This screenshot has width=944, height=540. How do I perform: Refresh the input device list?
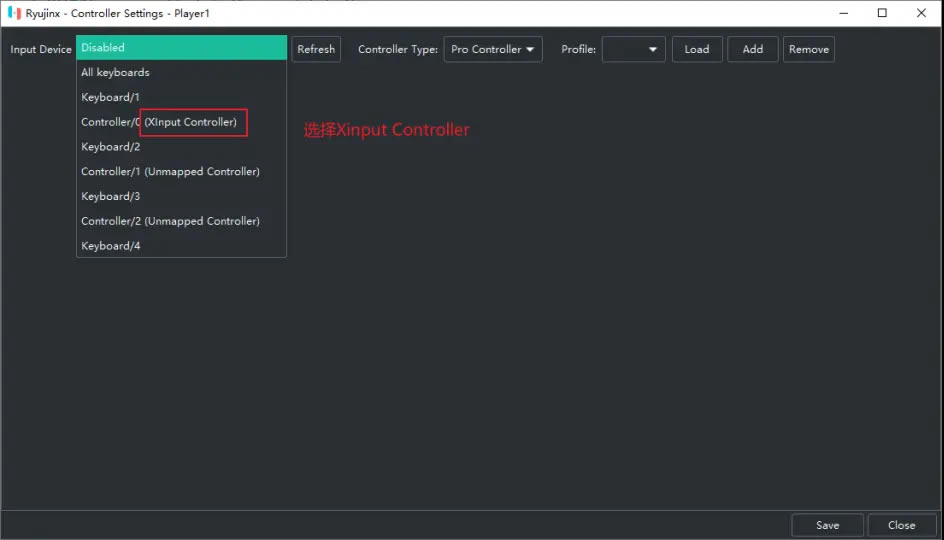(x=316, y=49)
